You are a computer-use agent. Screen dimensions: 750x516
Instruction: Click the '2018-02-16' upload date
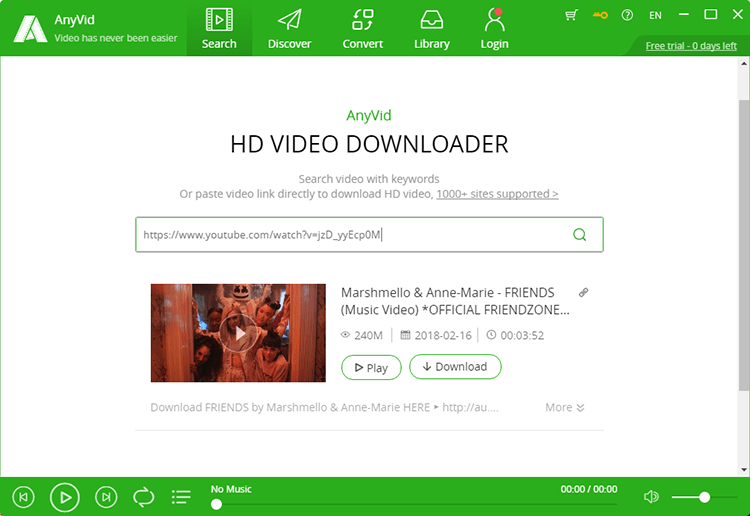tap(443, 335)
